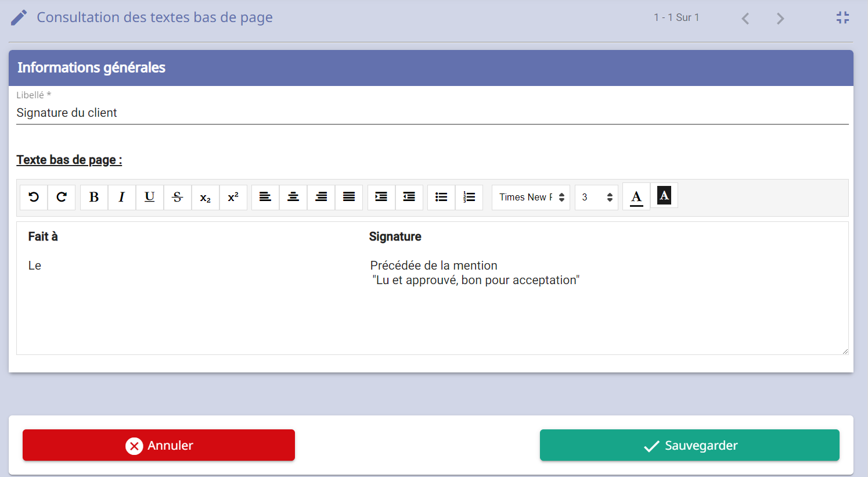Image resolution: width=868 pixels, height=477 pixels.
Task: Click the Annuler button
Action: 159,445
